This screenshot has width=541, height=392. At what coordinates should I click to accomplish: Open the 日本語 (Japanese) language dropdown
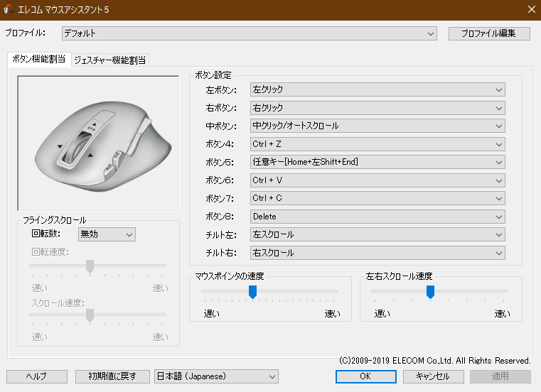tap(216, 376)
